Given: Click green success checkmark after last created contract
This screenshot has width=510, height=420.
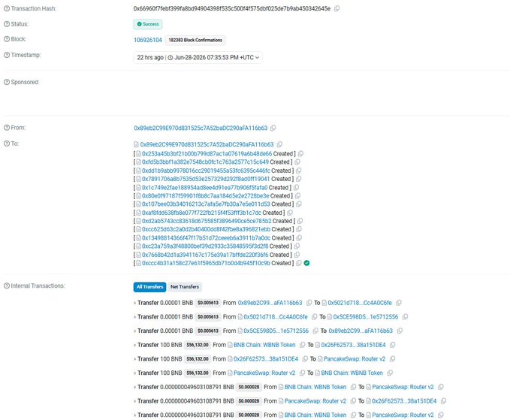Looking at the screenshot, I should tap(306, 263).
